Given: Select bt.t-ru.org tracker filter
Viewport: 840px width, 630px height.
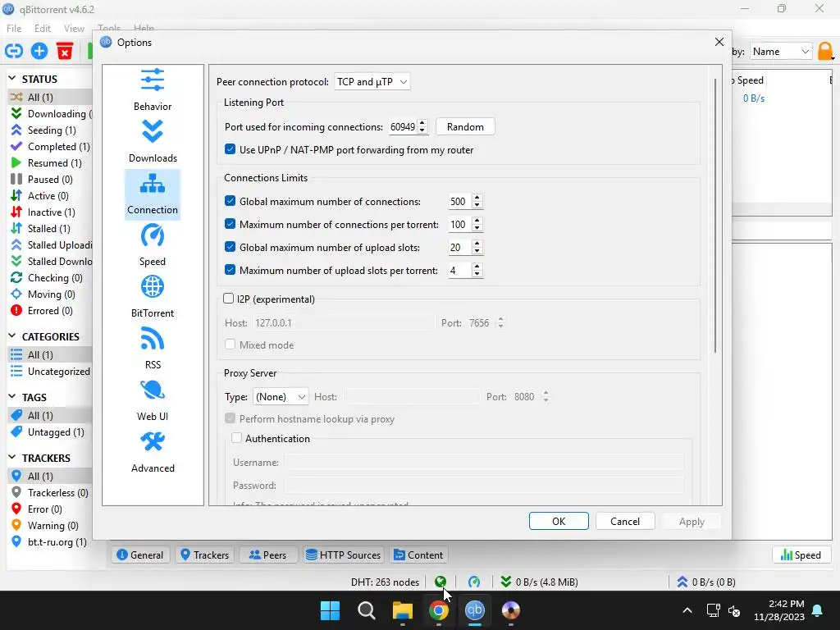Looking at the screenshot, I should coord(48,542).
